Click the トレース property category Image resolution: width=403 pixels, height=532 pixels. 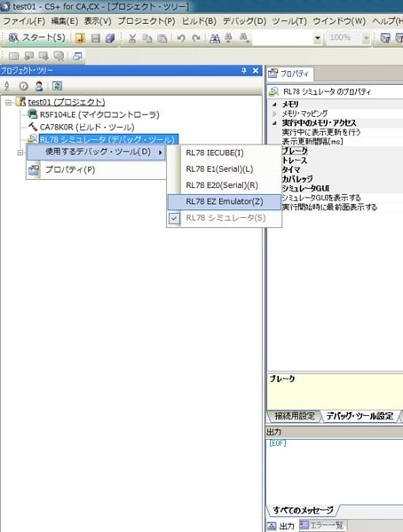click(295, 160)
